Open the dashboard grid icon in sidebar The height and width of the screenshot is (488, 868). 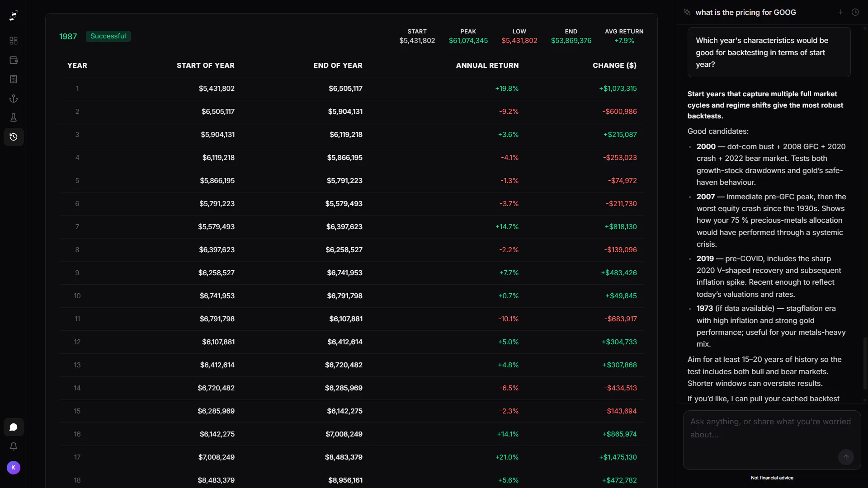(14, 41)
